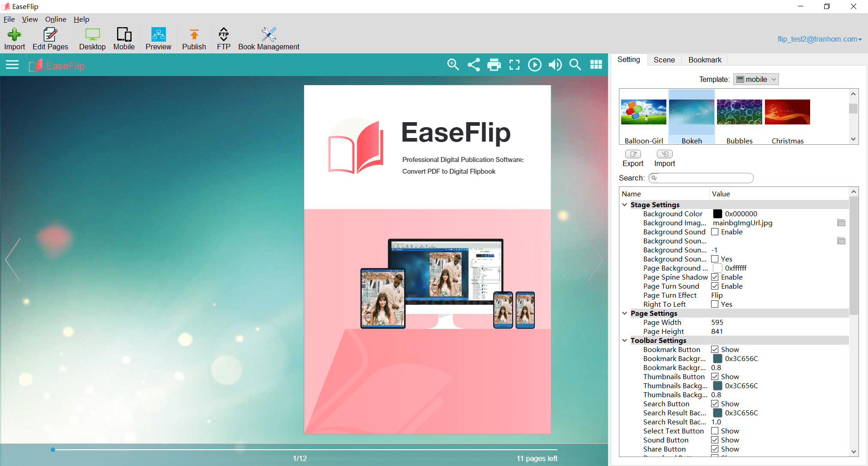
Task: Collapse the Toolbar Settings section
Action: point(624,340)
